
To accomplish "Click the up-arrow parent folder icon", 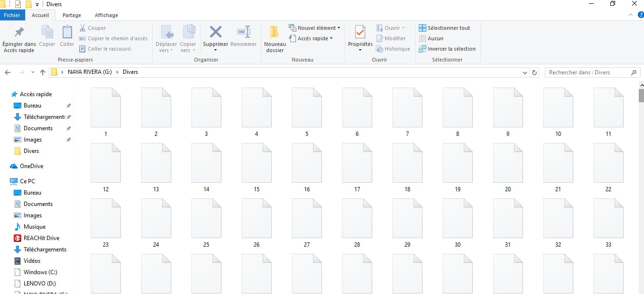I will coord(43,72).
